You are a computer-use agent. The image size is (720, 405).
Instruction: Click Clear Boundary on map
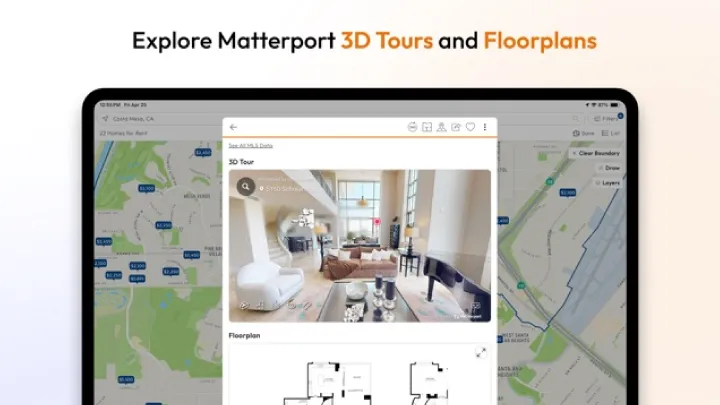coord(599,153)
